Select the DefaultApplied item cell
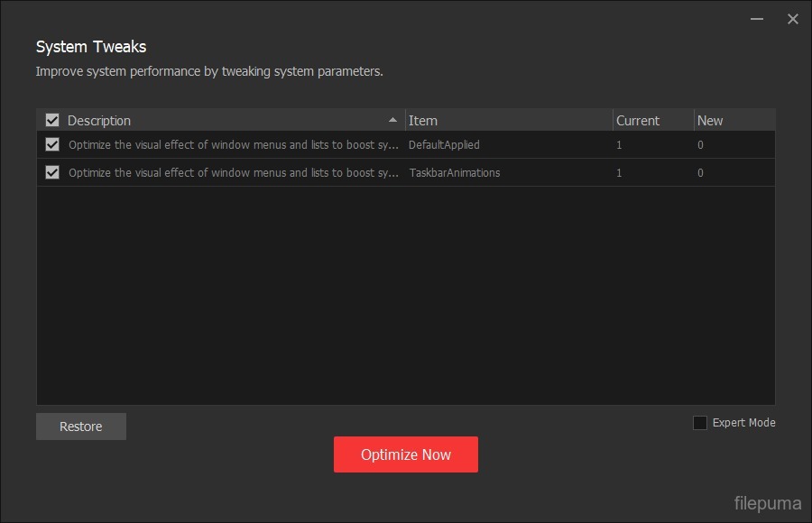812x523 pixels. 444,145
